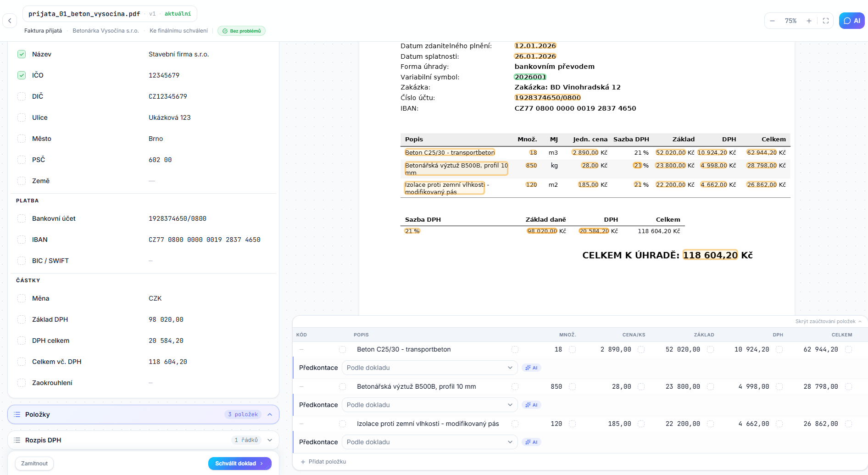Uncheck the Název field checkbox
Screen dimensions: 868x475
(22, 54)
